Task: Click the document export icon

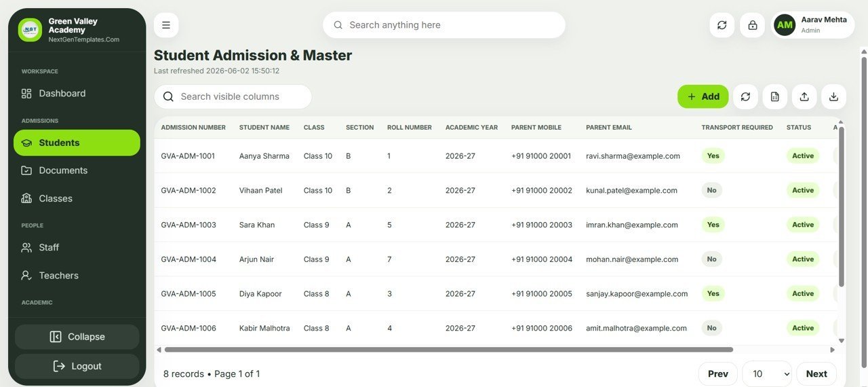Action: [x=775, y=97]
